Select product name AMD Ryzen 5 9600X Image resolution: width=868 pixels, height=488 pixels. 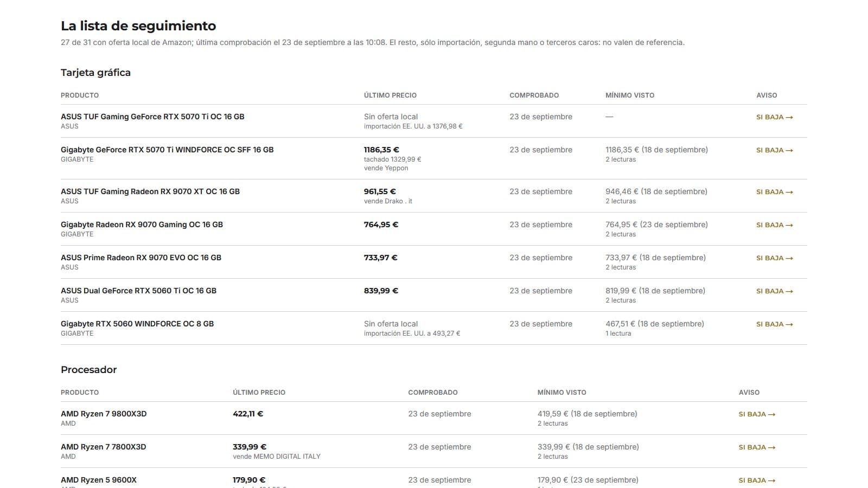pos(99,480)
